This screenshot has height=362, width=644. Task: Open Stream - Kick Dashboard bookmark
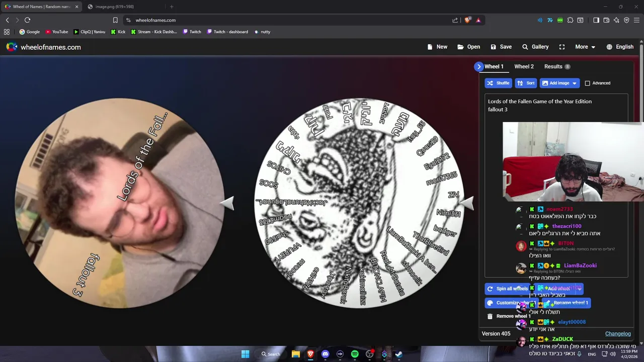coord(154,32)
